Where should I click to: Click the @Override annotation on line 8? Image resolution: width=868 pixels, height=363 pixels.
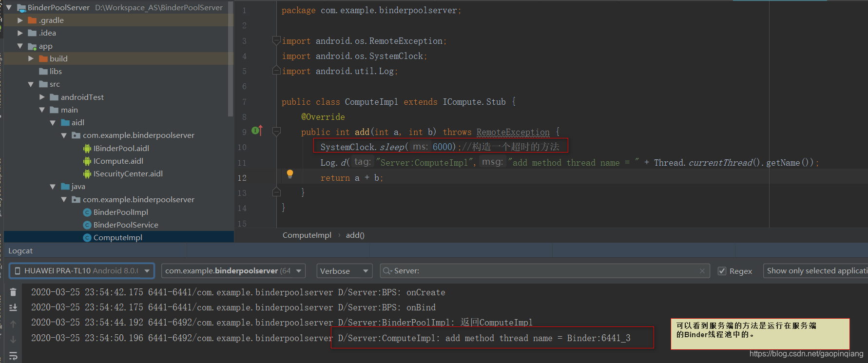[323, 117]
